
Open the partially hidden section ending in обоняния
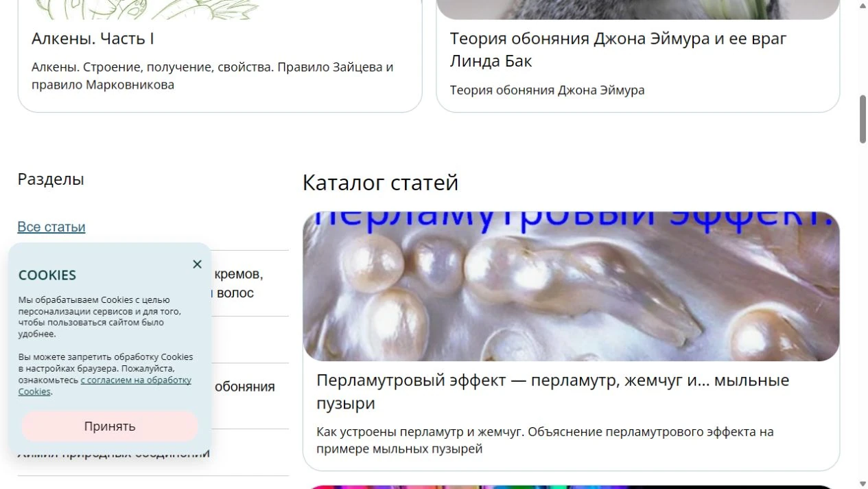click(x=245, y=387)
